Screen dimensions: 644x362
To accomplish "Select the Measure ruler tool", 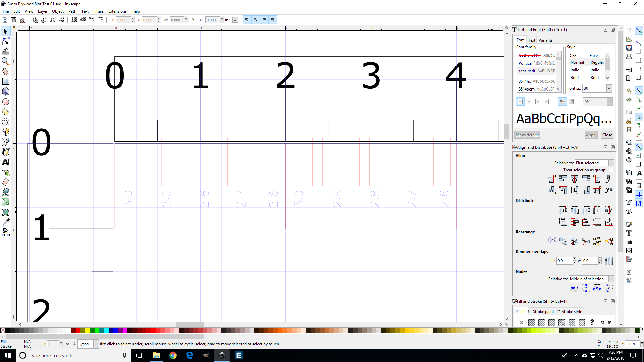I will 5,71.
